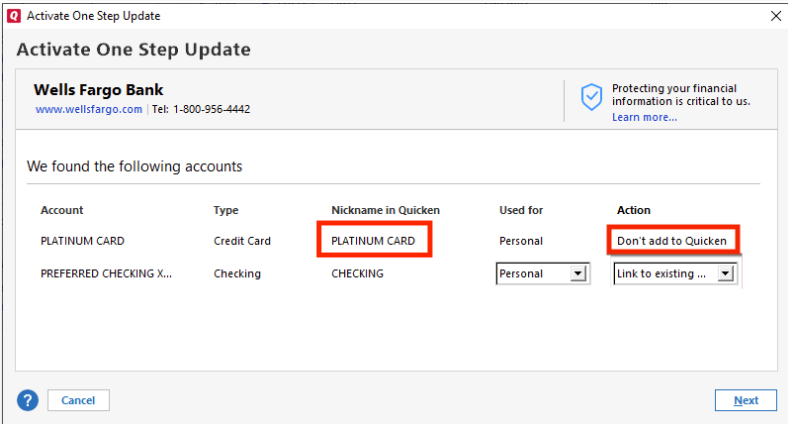Click the Activate One Step Update large heading
Viewport: 788px width, 424px height.
click(134, 50)
